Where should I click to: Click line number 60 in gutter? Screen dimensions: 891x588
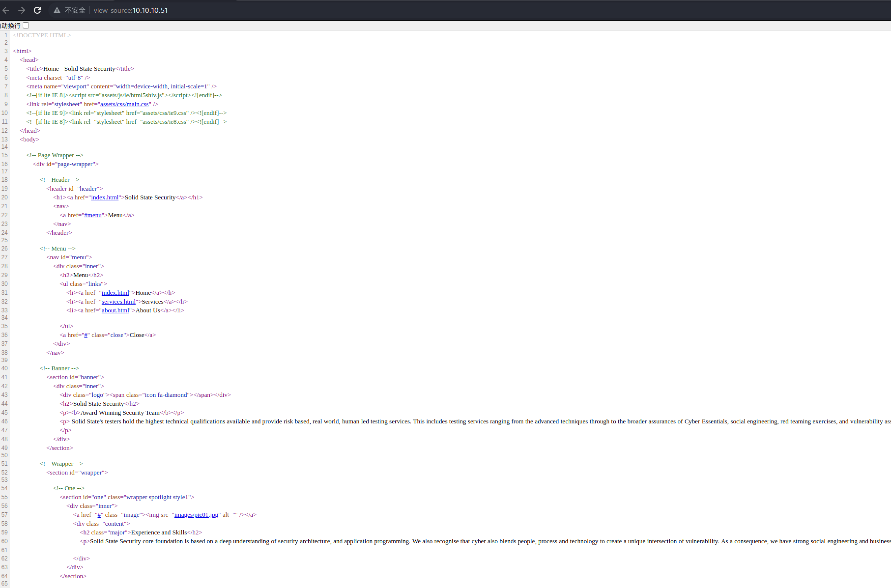[x=4, y=542]
